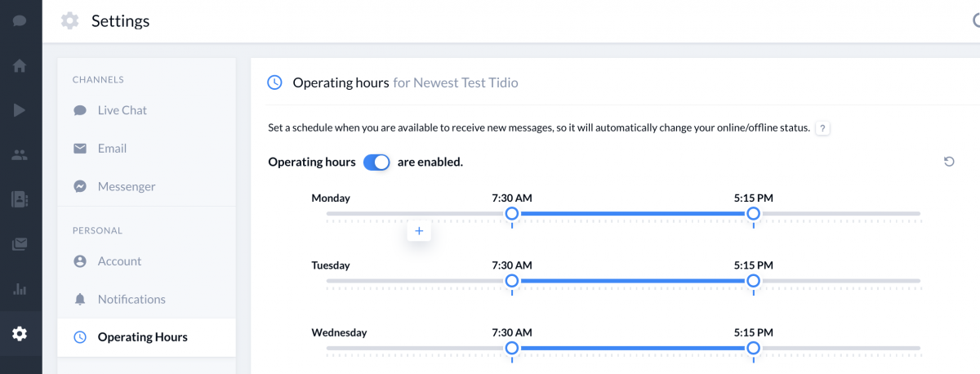This screenshot has width=980, height=374.
Task: Open the contacts address book icon
Action: click(x=20, y=198)
